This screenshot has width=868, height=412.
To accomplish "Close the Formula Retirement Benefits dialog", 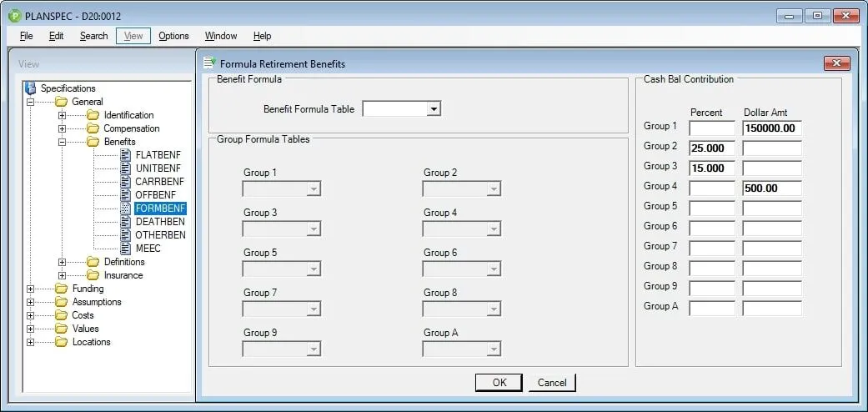I will [x=836, y=63].
